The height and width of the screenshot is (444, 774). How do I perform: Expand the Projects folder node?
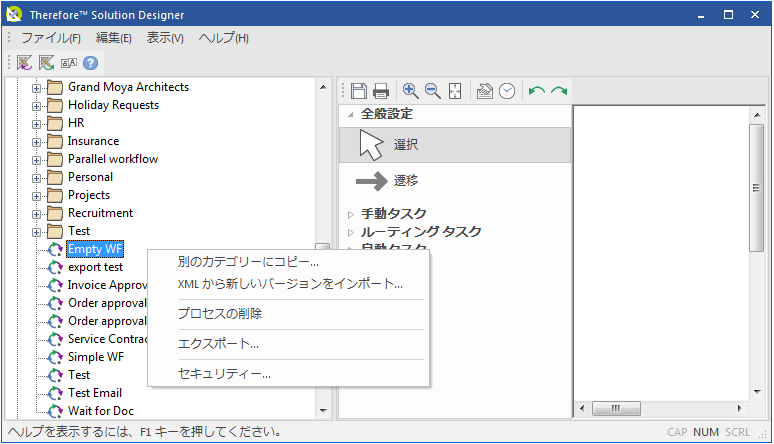36,197
